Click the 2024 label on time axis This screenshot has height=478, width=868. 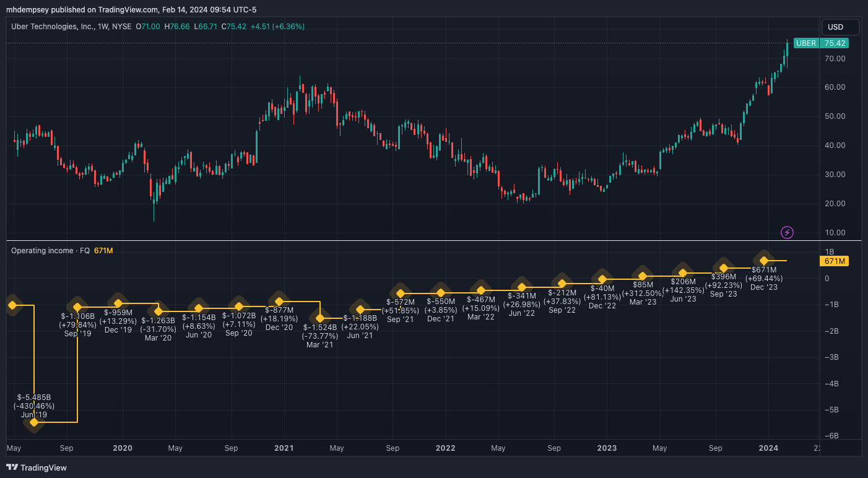coord(768,448)
